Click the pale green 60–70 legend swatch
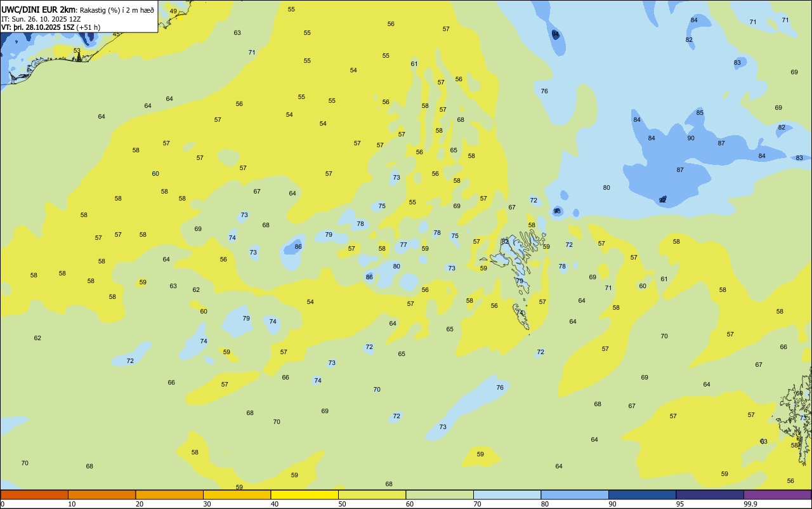Screen dimensions: 812x509 click(x=440, y=494)
